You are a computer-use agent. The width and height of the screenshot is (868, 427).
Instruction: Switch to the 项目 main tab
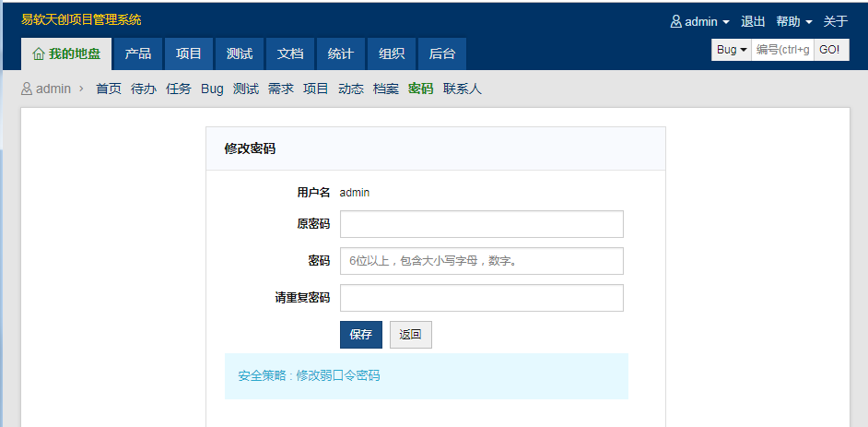coord(189,53)
